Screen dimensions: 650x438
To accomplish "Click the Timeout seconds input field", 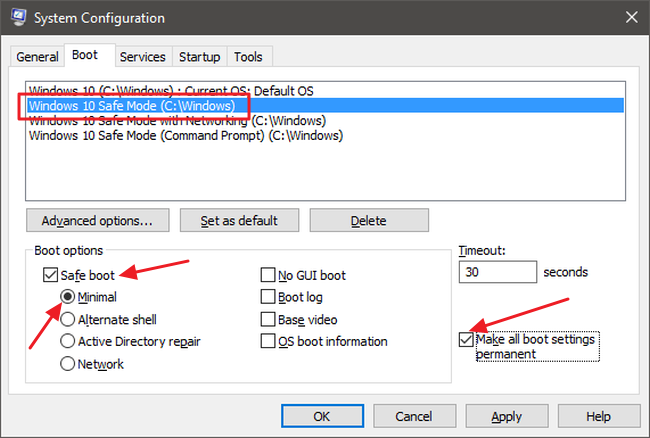I will (496, 272).
